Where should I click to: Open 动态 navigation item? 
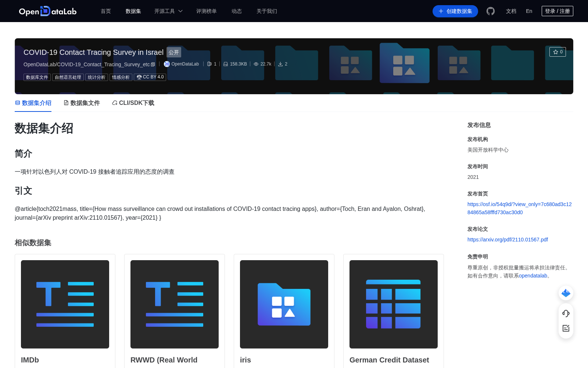click(237, 11)
